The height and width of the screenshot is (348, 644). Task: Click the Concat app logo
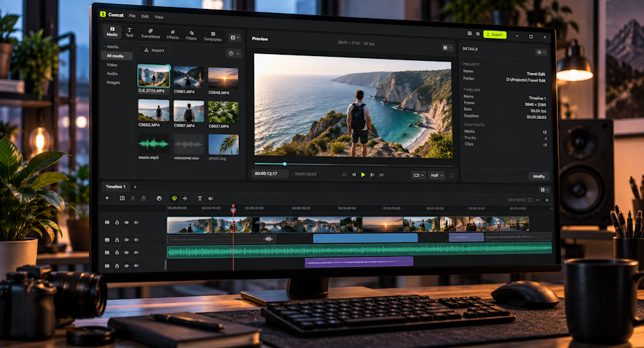coord(102,14)
